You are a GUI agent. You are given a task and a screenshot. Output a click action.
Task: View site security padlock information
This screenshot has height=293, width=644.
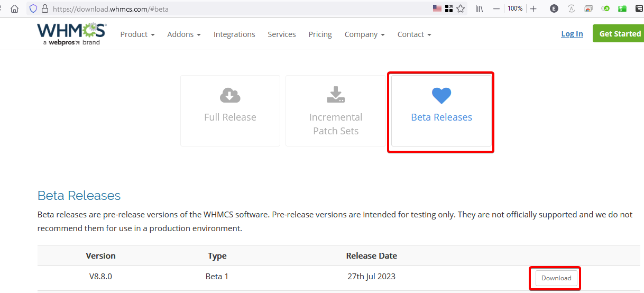(45, 8)
